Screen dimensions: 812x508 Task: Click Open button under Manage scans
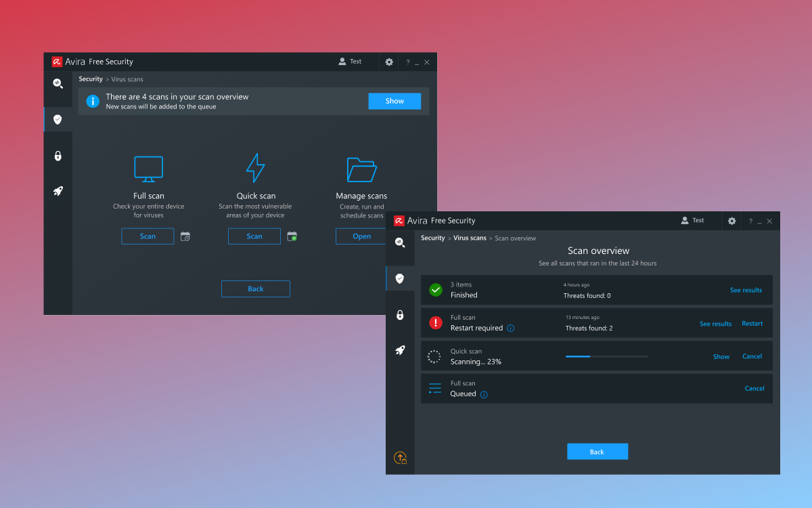tap(362, 236)
